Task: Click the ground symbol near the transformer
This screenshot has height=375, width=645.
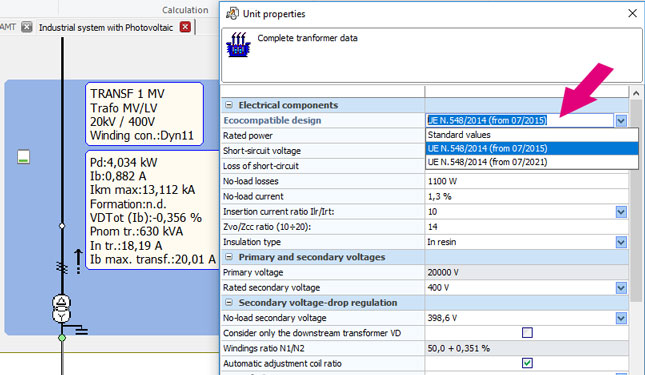Action: (81, 331)
